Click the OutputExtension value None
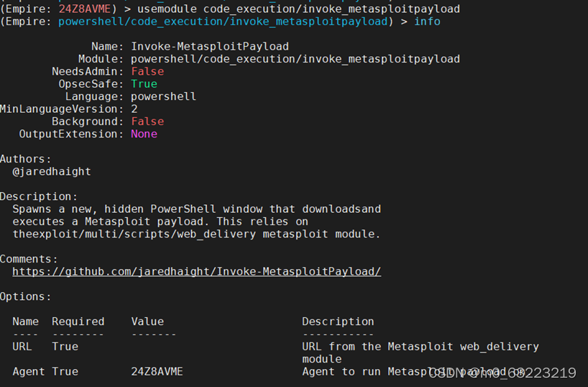 144,134
